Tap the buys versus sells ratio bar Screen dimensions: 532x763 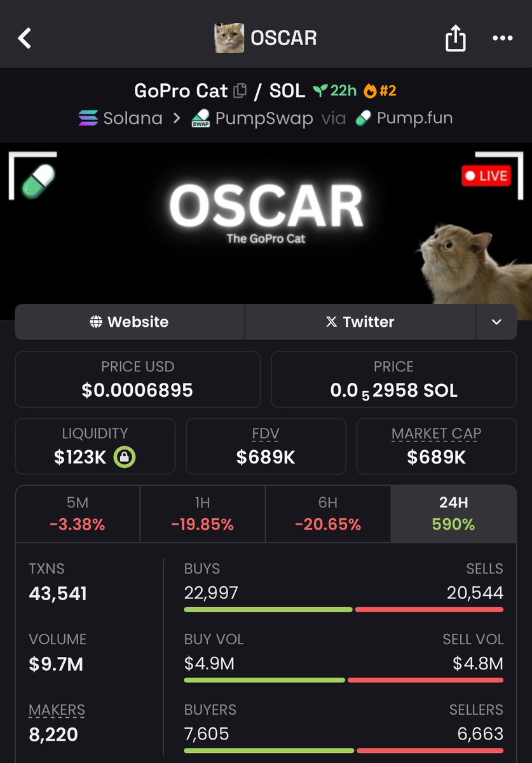[344, 610]
